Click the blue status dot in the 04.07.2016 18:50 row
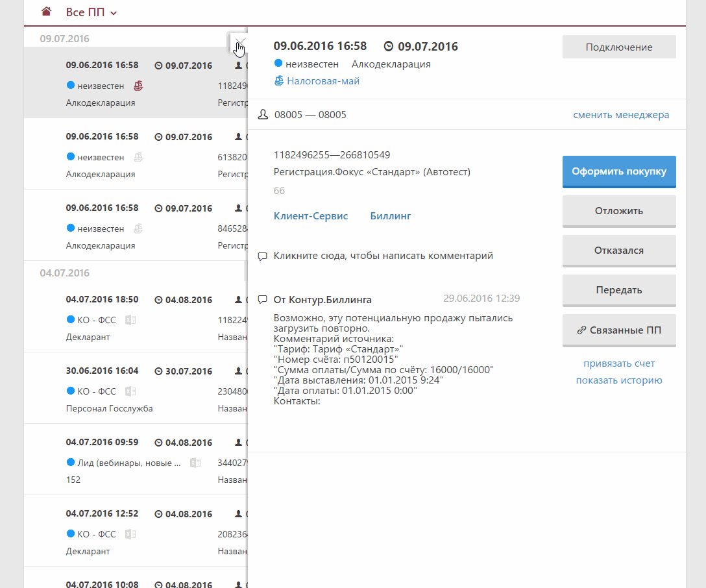Image resolution: width=706 pixels, height=588 pixels. (70, 319)
